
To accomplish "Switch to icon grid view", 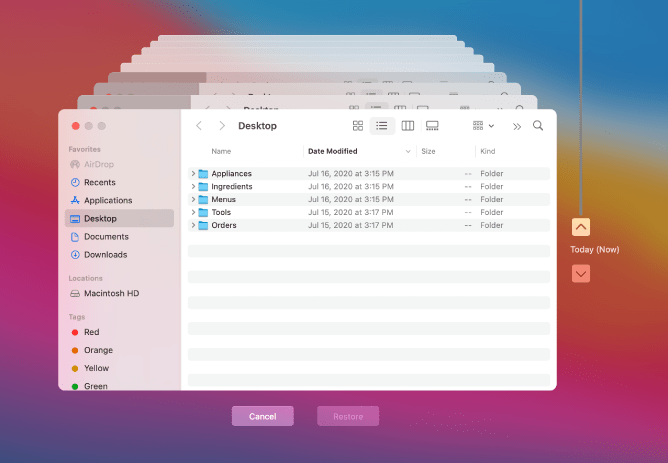I will [x=358, y=126].
